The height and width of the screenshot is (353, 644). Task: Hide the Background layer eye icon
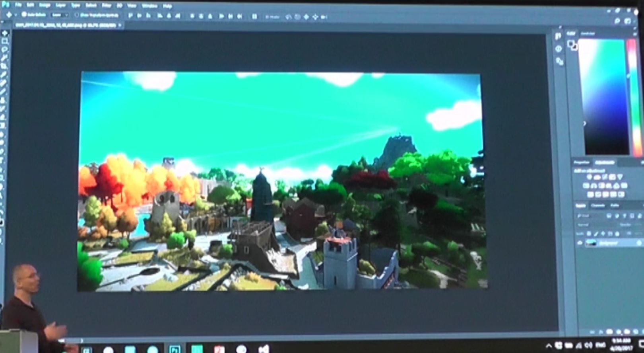pyautogui.click(x=580, y=243)
